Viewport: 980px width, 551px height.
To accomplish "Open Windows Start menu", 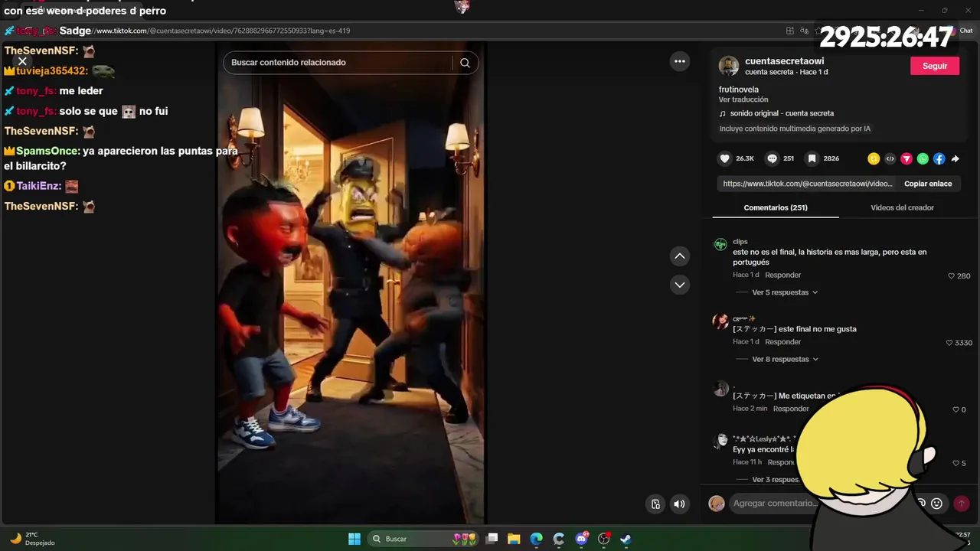I will pyautogui.click(x=354, y=539).
